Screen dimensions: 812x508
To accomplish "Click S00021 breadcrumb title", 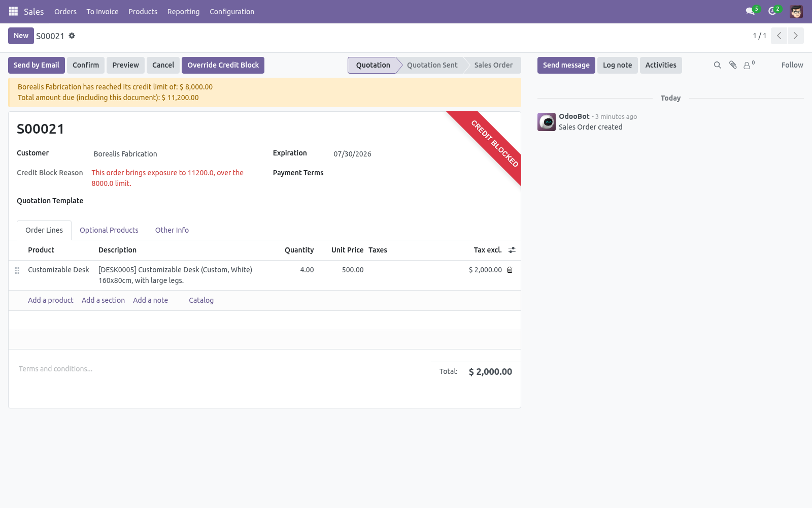I will coord(50,36).
